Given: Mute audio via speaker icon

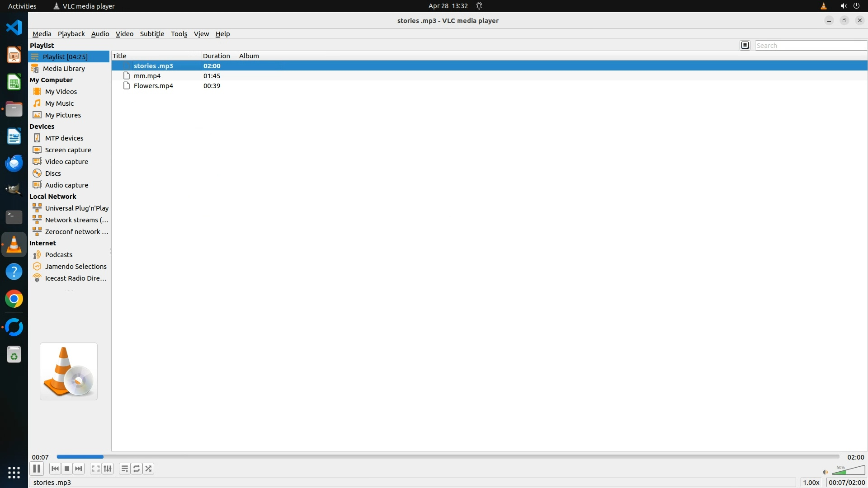Looking at the screenshot, I should point(825,472).
